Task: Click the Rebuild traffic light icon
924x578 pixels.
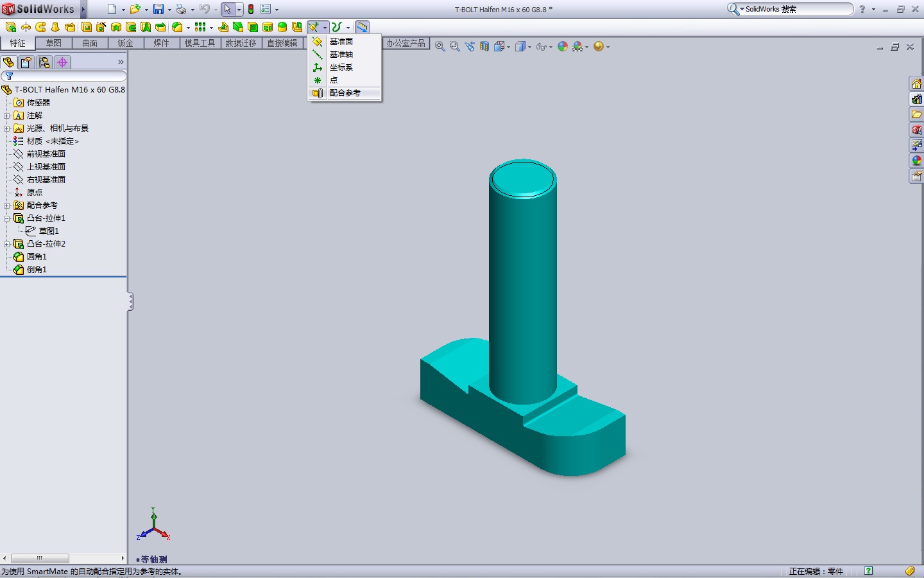Action: coord(251,9)
